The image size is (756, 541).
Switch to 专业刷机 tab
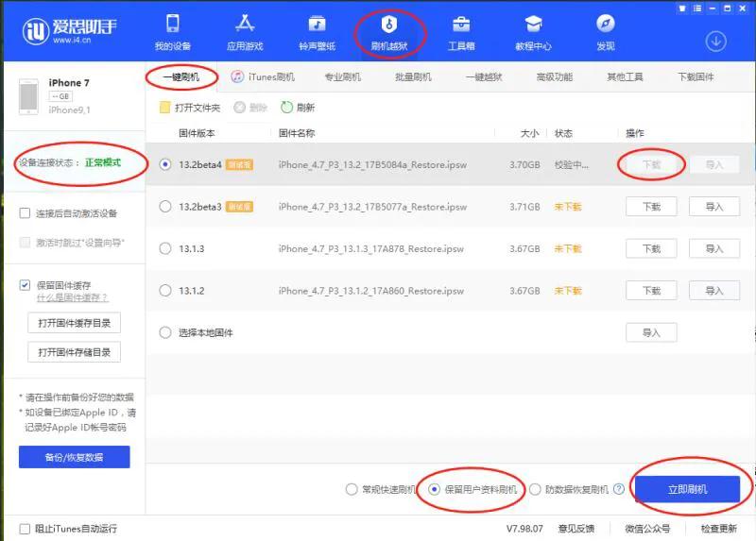click(x=342, y=76)
